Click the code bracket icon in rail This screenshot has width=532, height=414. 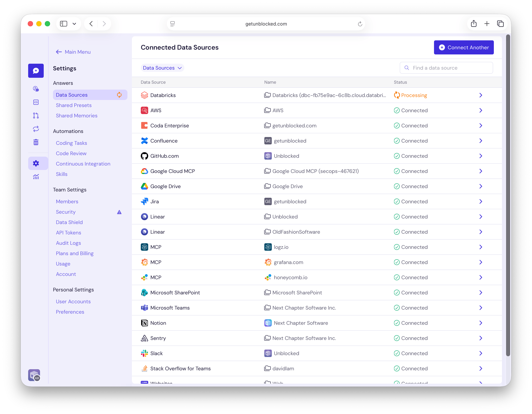[x=36, y=102]
